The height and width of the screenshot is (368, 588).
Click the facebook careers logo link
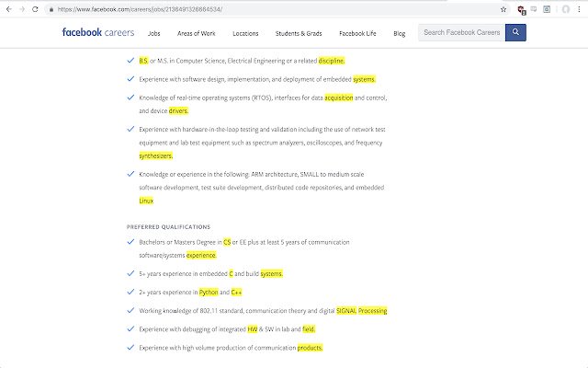tap(98, 32)
